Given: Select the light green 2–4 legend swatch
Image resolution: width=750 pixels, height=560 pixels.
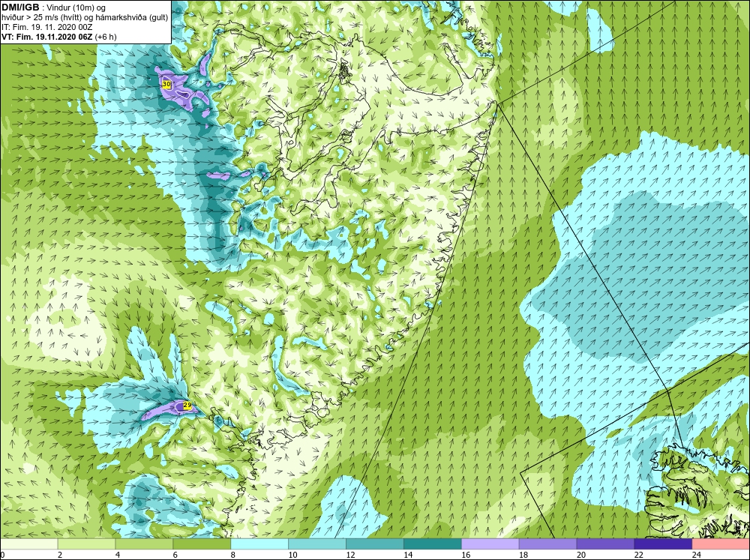Looking at the screenshot, I should click(86, 544).
